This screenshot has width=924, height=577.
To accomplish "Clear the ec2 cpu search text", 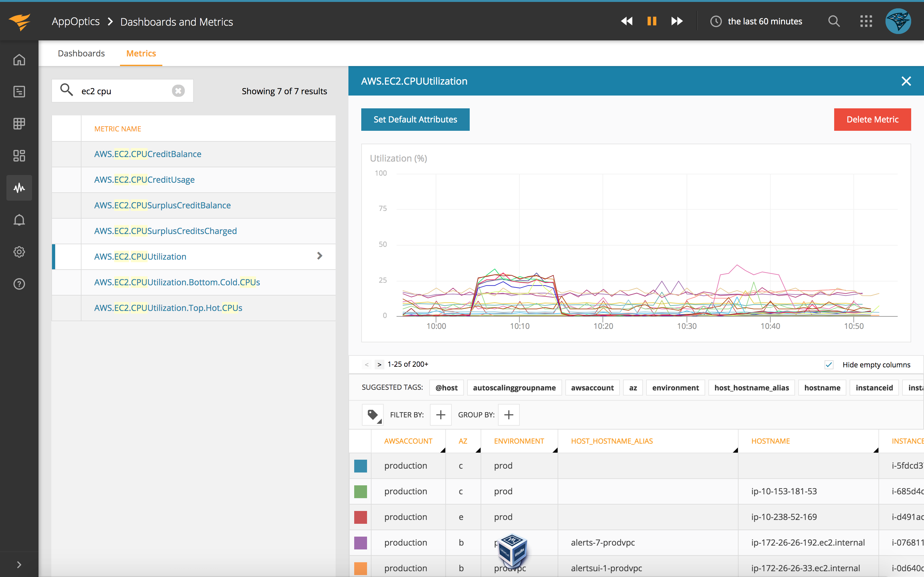I will pyautogui.click(x=178, y=91).
